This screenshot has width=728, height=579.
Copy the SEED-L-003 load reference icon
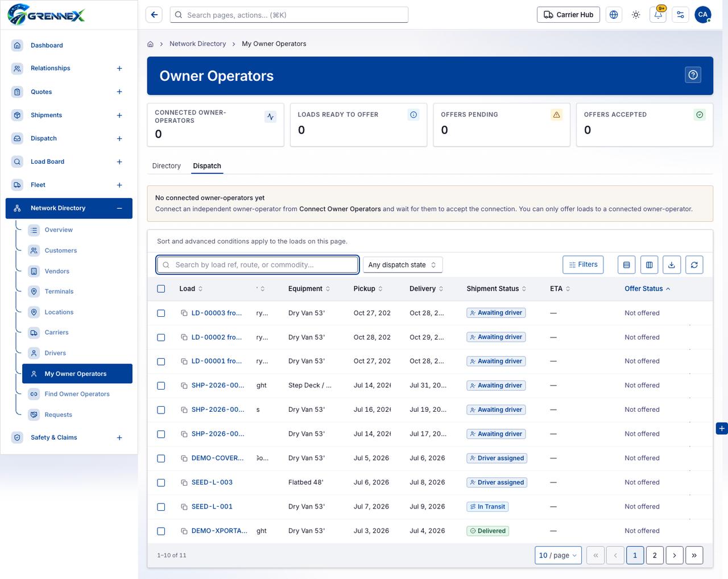tap(184, 483)
